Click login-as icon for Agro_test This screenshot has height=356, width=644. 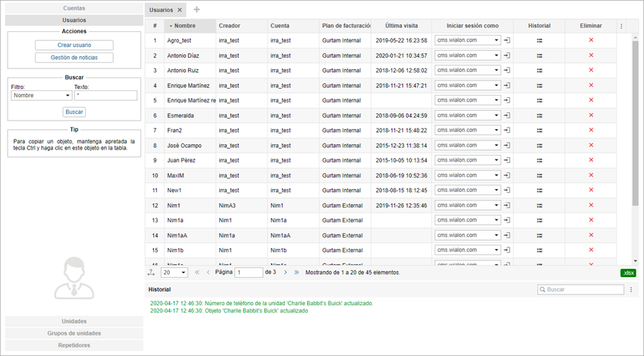(x=507, y=40)
